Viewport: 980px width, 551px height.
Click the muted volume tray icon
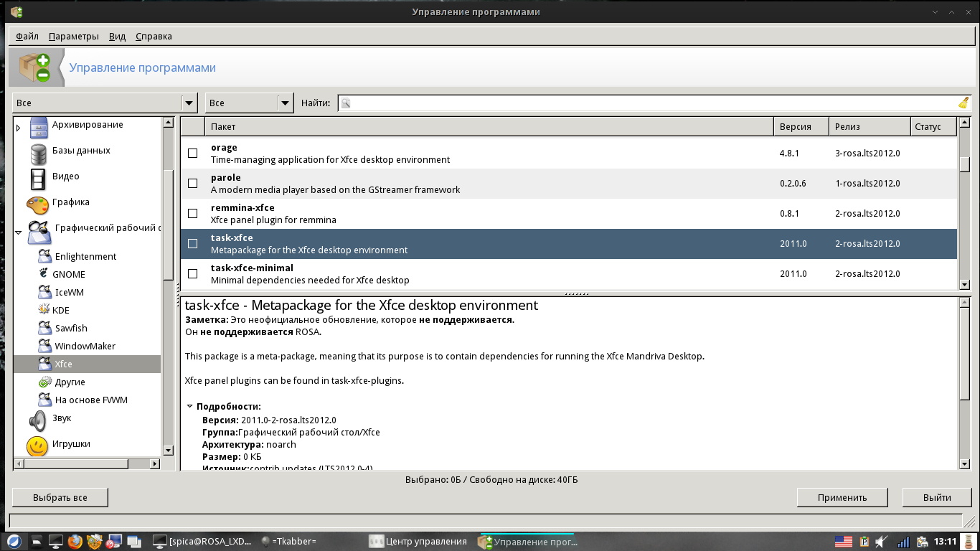coord(882,541)
